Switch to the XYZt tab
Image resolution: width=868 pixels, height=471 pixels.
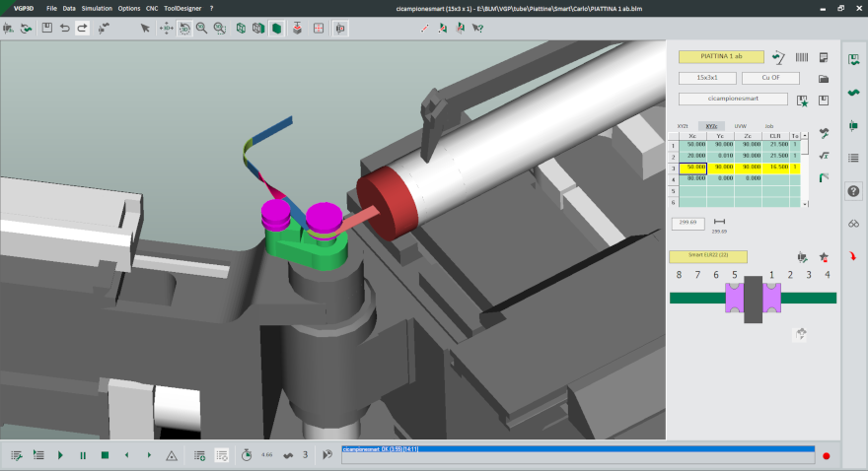tap(683, 126)
